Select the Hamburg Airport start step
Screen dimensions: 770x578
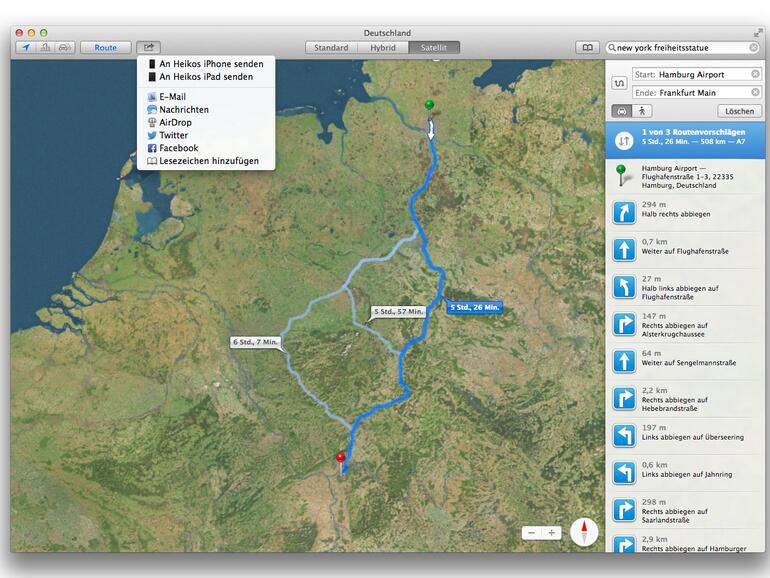pos(686,177)
